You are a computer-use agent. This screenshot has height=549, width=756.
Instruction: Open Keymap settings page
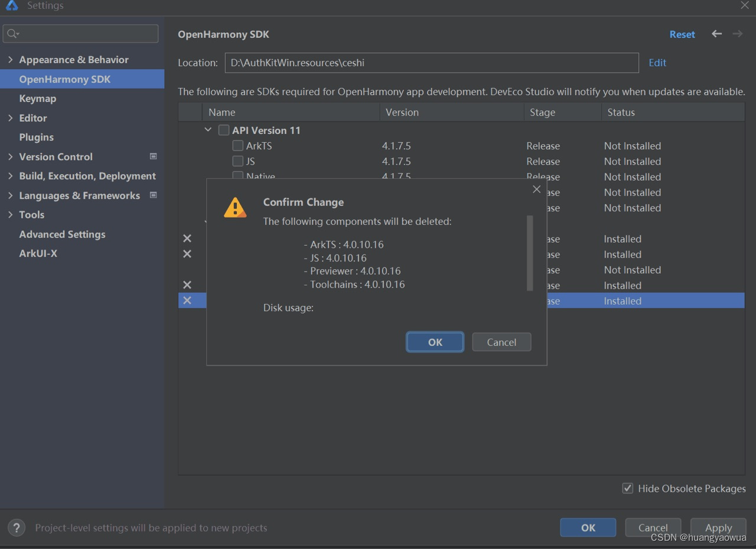(38, 99)
